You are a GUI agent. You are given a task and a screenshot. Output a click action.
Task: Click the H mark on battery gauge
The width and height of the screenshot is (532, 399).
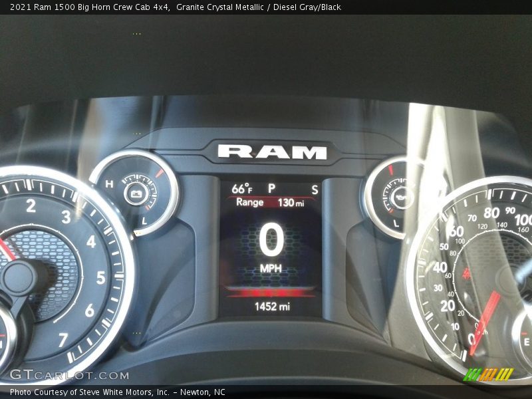[109, 184]
